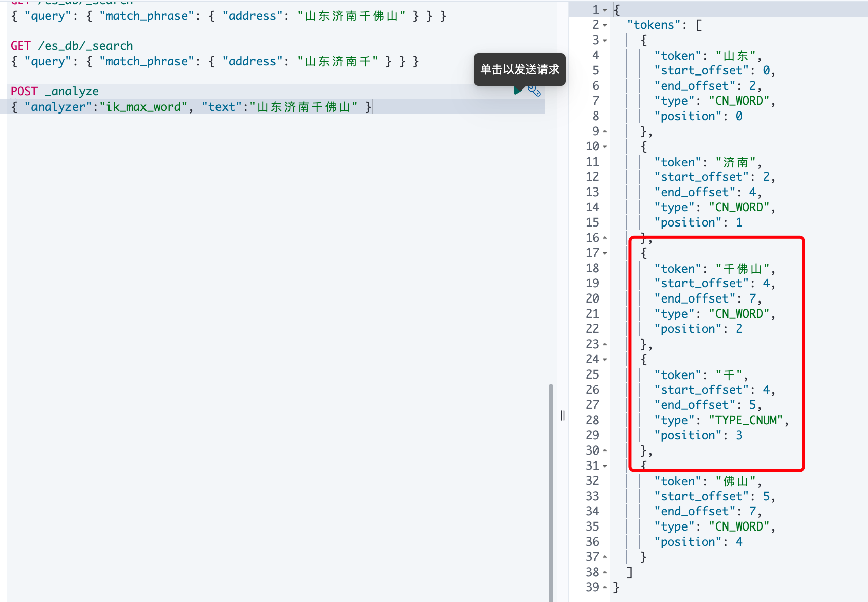Click the "start_offset": 2 output line
The height and width of the screenshot is (602, 868).
coord(714,177)
